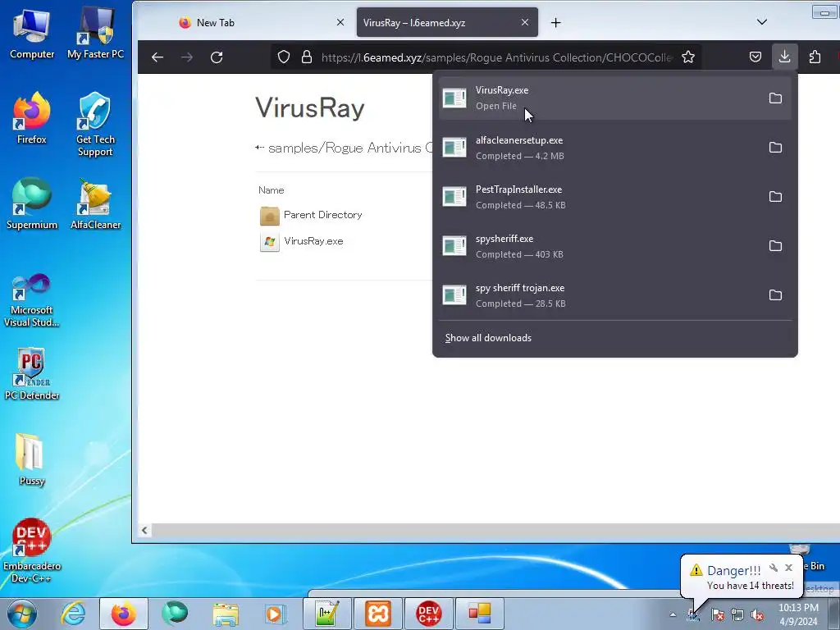Viewport: 840px width, 630px height.
Task: Open Windows Media Player from the taskbar
Action: pos(276,614)
